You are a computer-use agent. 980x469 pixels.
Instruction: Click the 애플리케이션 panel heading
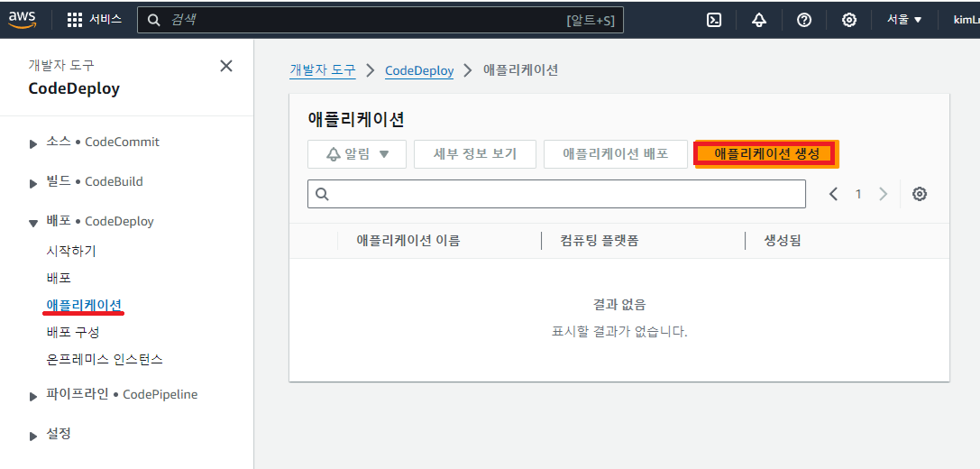pyautogui.click(x=355, y=119)
